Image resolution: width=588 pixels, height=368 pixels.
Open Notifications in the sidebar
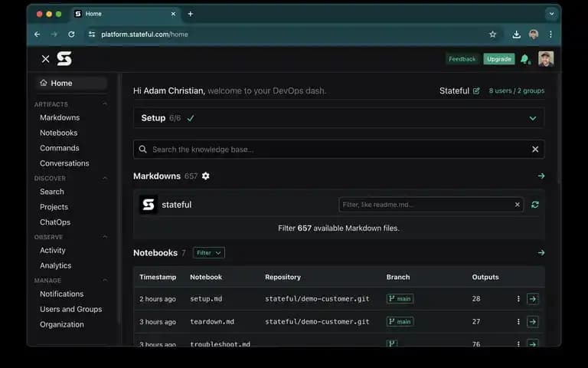pos(61,294)
